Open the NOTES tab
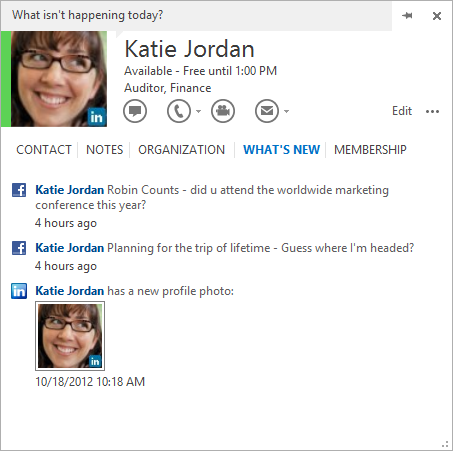The width and height of the screenshot is (453, 451). pyautogui.click(x=105, y=150)
